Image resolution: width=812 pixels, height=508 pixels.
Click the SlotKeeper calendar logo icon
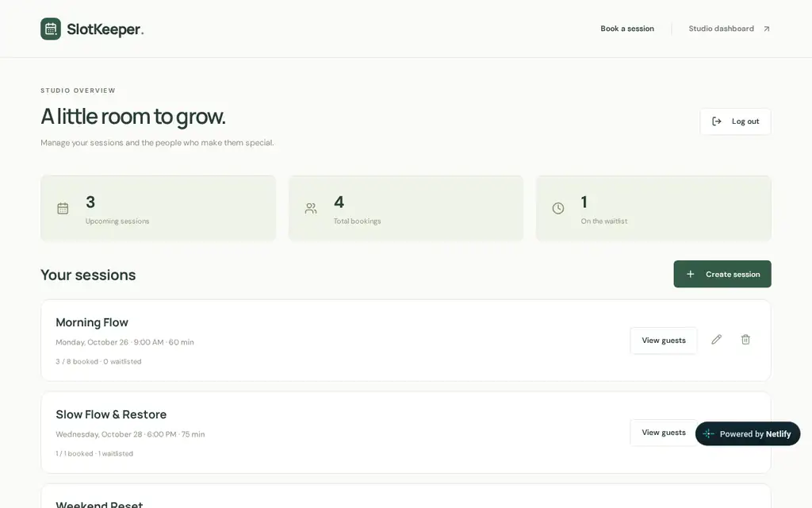pyautogui.click(x=51, y=29)
